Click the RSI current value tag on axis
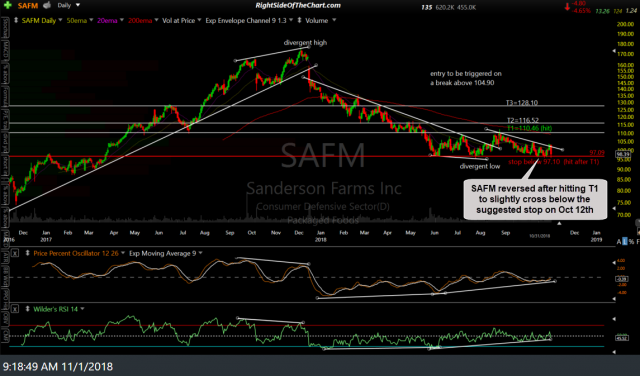 (622, 338)
